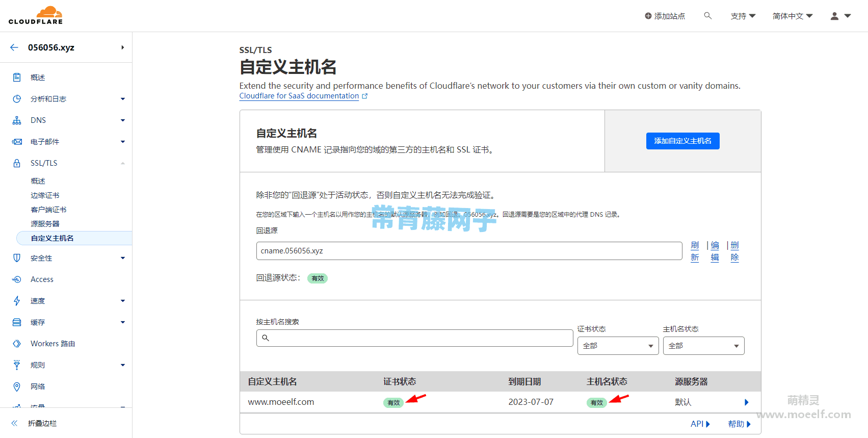Open the 证书状态 全部 dropdown

618,346
